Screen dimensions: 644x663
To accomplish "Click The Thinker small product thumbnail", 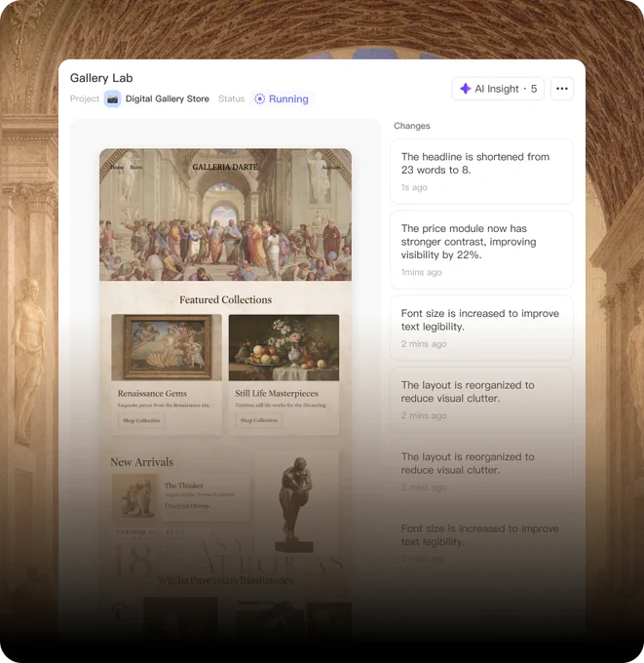I will [134, 496].
